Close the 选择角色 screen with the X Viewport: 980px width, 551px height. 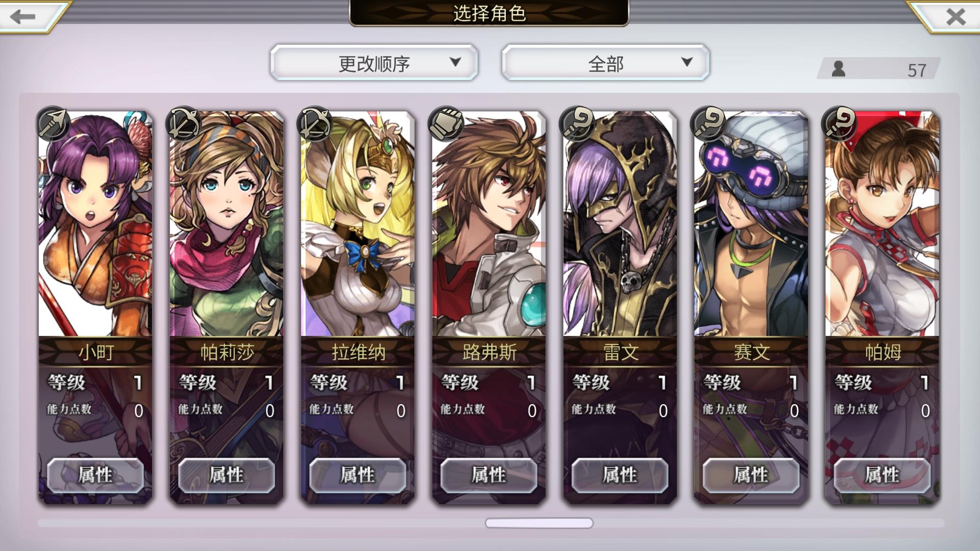[x=955, y=17]
